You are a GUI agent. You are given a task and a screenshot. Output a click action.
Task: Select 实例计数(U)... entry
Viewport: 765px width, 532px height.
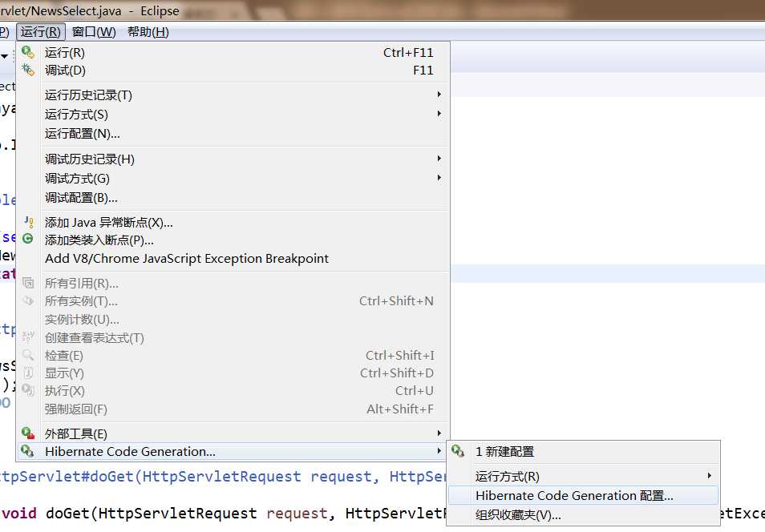[233, 320]
